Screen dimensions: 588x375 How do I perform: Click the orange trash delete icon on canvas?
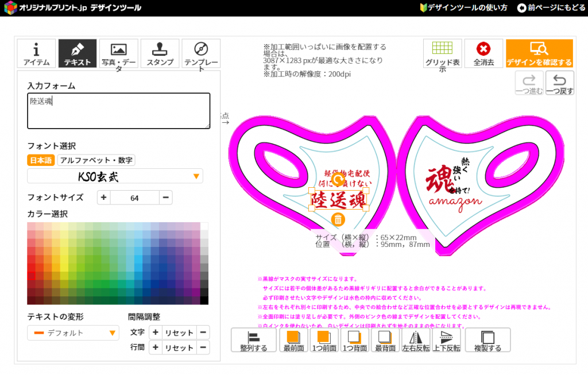pos(338,219)
